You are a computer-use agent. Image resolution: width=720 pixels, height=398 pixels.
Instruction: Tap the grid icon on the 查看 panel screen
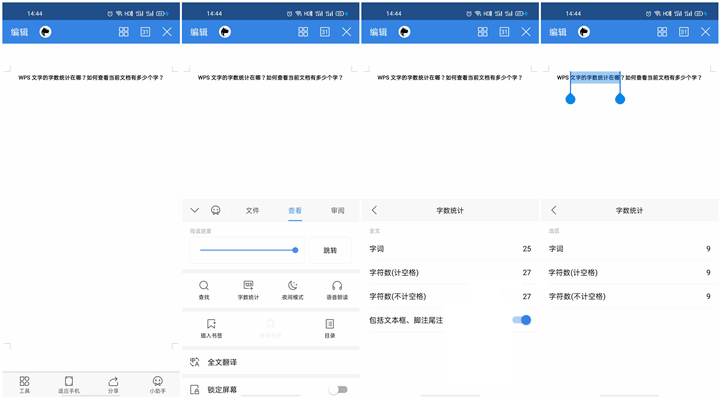point(303,32)
